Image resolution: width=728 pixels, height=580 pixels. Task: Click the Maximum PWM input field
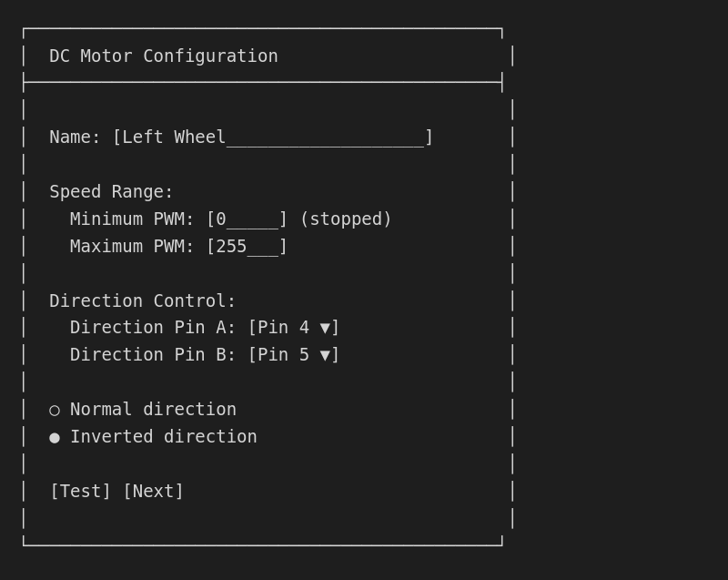pyautogui.click(x=246, y=246)
